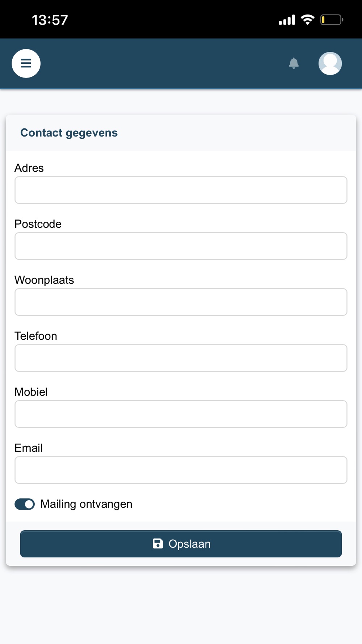Click the Contact gegevens heading
Viewport: 362px width, 644px height.
pyautogui.click(x=69, y=133)
